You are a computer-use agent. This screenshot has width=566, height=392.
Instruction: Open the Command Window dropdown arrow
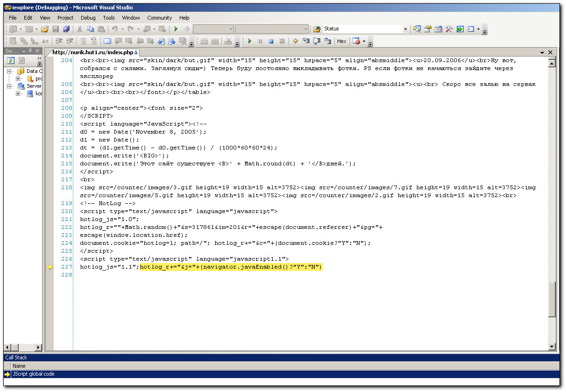click(478, 29)
